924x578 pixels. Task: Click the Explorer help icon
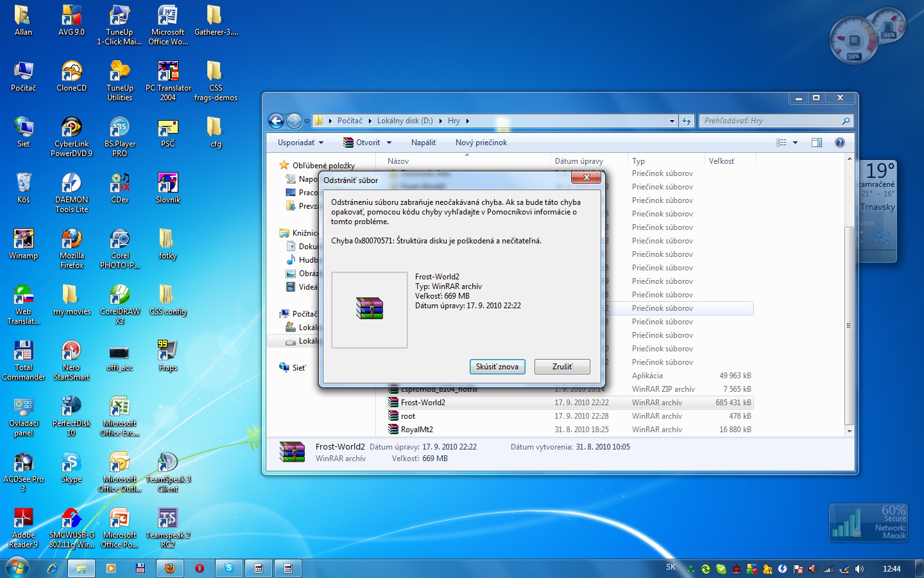click(x=840, y=143)
